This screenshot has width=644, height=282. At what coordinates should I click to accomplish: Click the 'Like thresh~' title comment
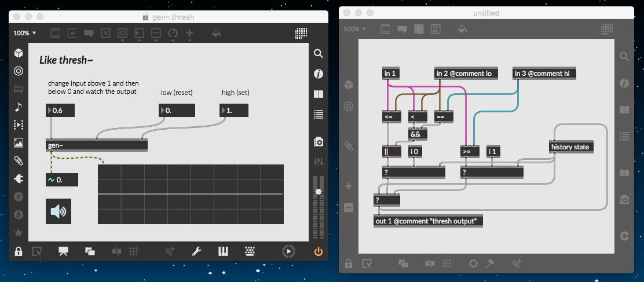tap(67, 60)
